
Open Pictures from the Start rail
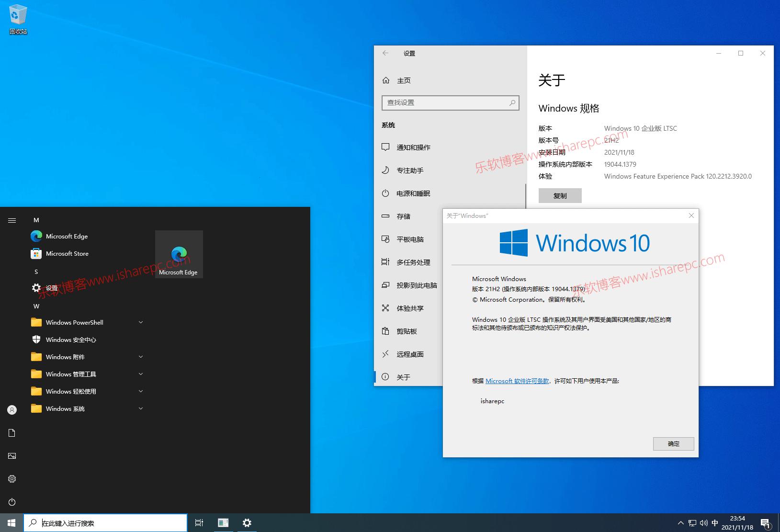tap(12, 456)
